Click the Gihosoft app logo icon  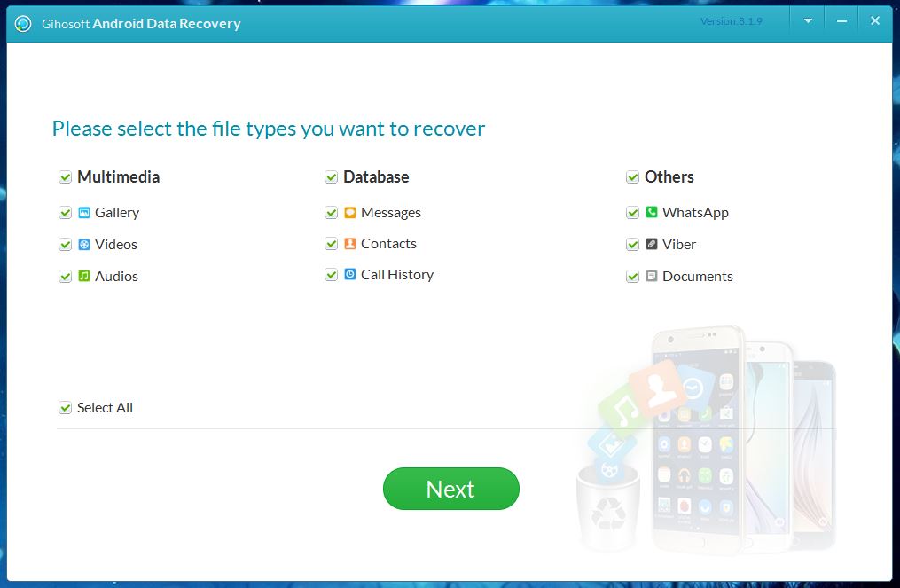point(23,24)
